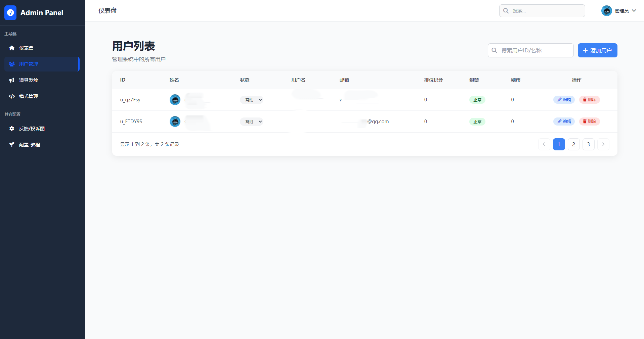Click avatar of user u_qz7Fsy
Image resolution: width=644 pixels, height=339 pixels.
click(175, 100)
